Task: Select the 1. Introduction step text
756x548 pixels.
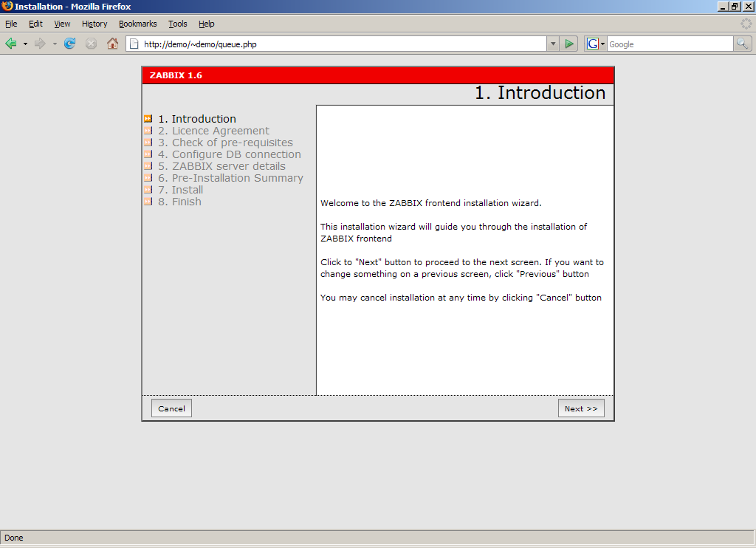Action: tap(197, 119)
